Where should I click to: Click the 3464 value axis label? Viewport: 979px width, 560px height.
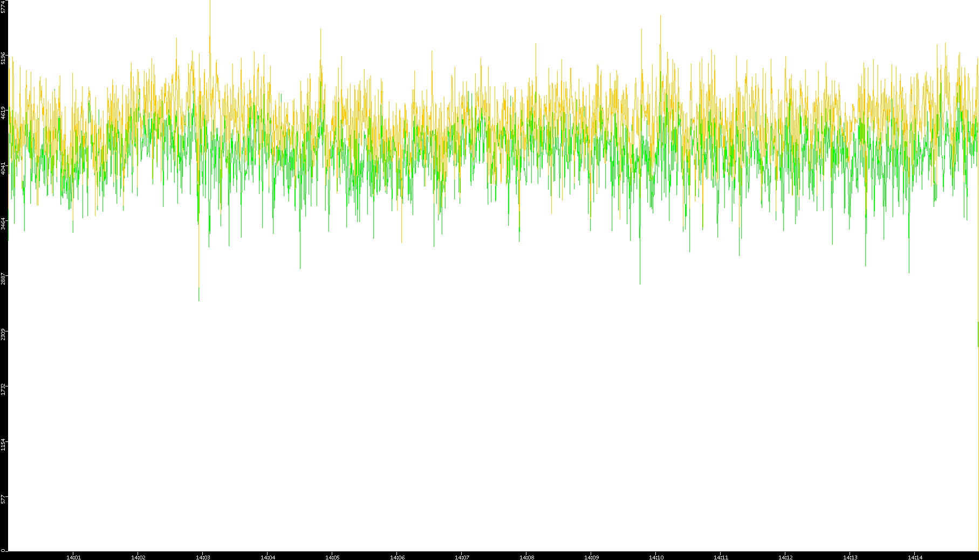3,223
